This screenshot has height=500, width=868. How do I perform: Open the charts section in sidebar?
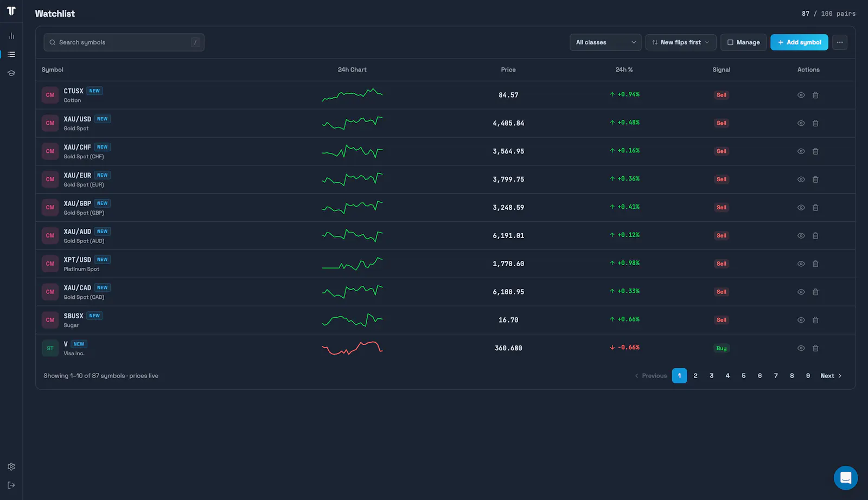(x=11, y=36)
